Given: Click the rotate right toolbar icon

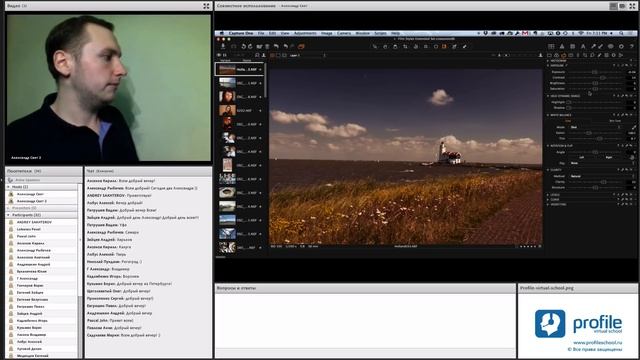Looking at the screenshot, I should (x=250, y=47).
